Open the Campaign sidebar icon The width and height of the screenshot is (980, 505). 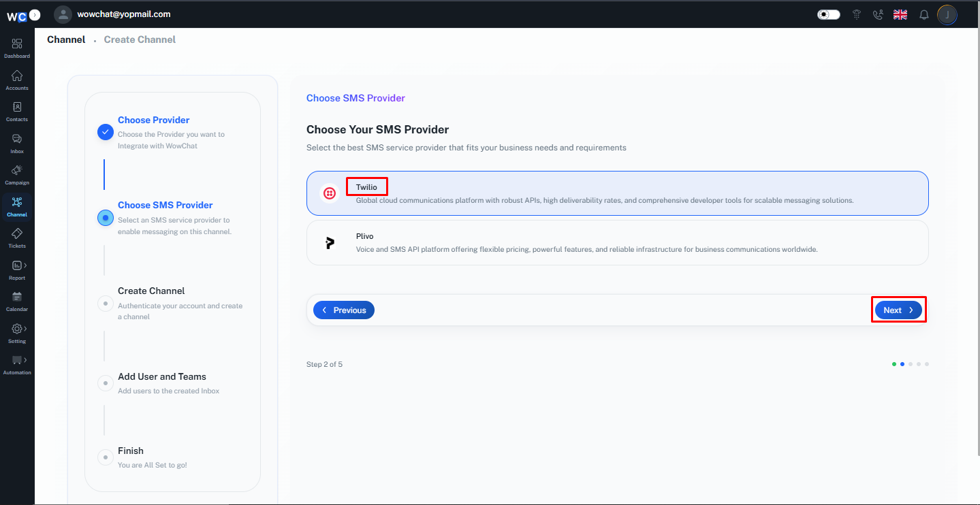[x=17, y=174]
